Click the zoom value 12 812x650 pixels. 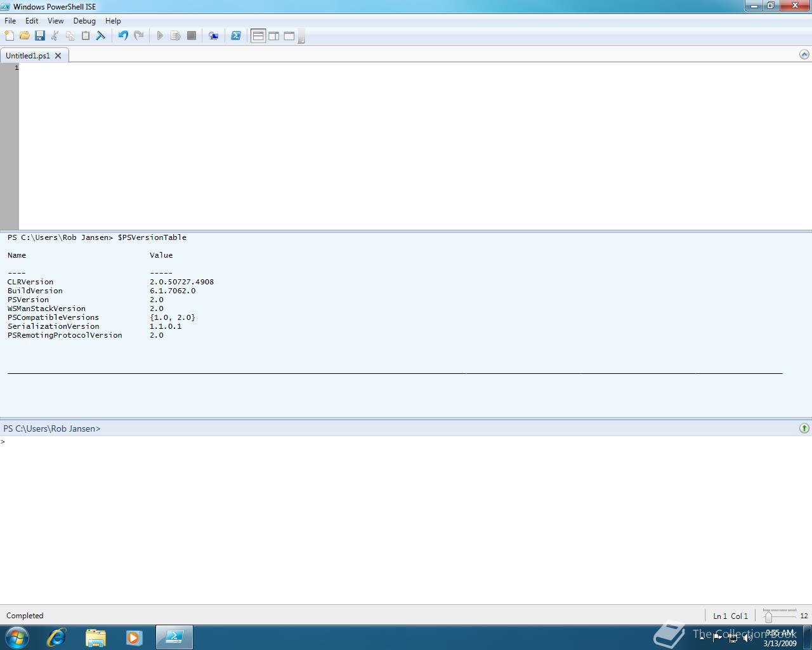(x=804, y=616)
